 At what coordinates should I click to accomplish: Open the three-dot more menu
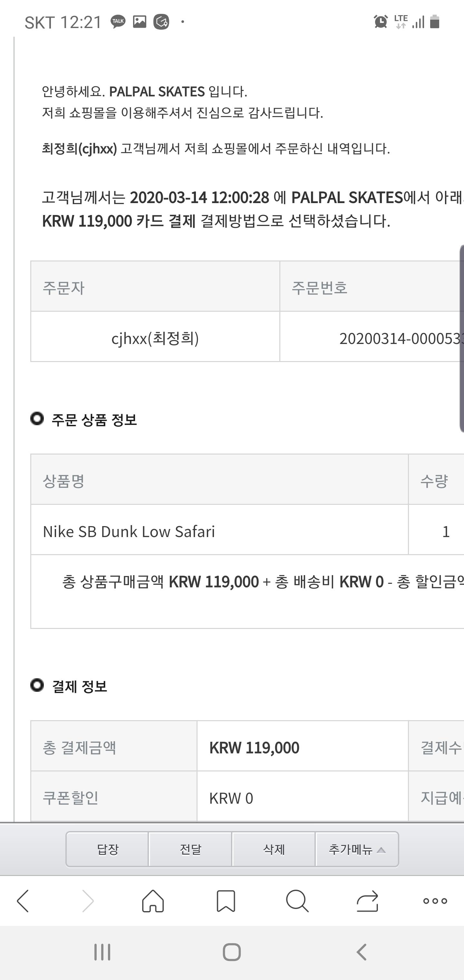[435, 900]
